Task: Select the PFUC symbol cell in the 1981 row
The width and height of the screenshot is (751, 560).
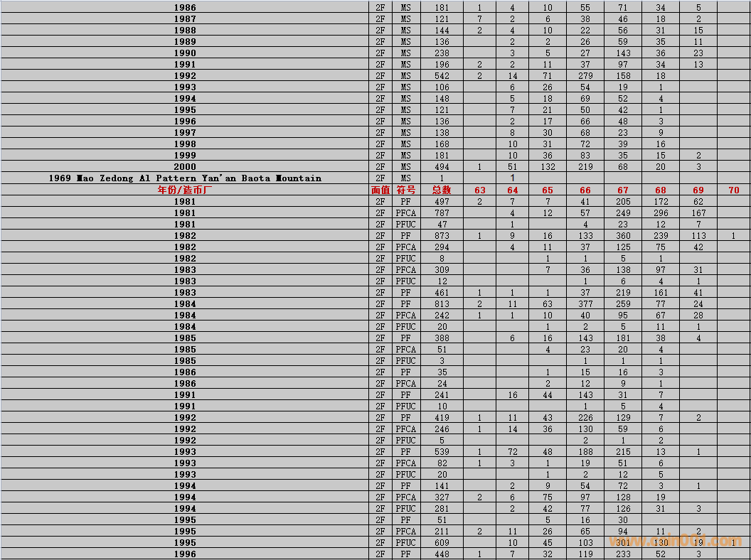Action: 405,224
